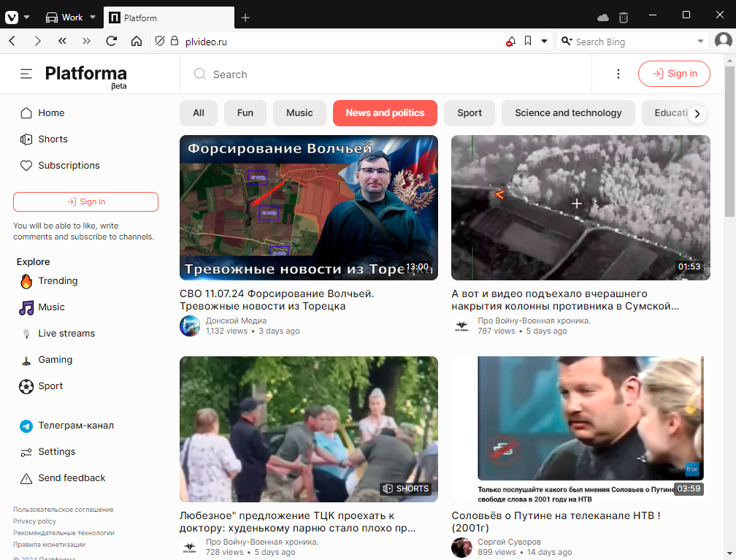Open Privacy policy link

(35, 521)
